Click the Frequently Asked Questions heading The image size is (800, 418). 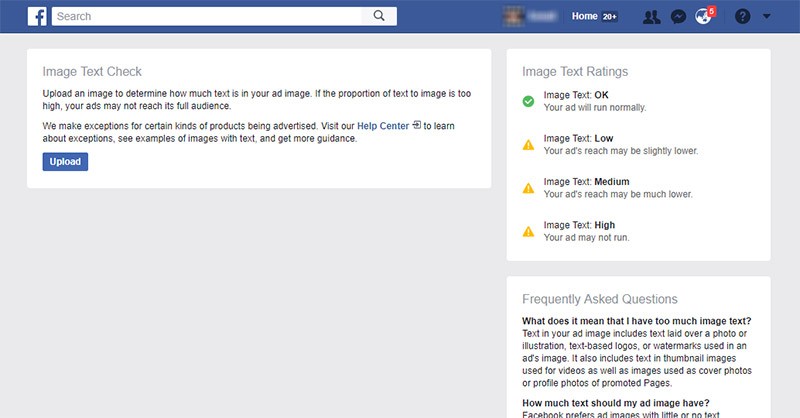pos(599,299)
